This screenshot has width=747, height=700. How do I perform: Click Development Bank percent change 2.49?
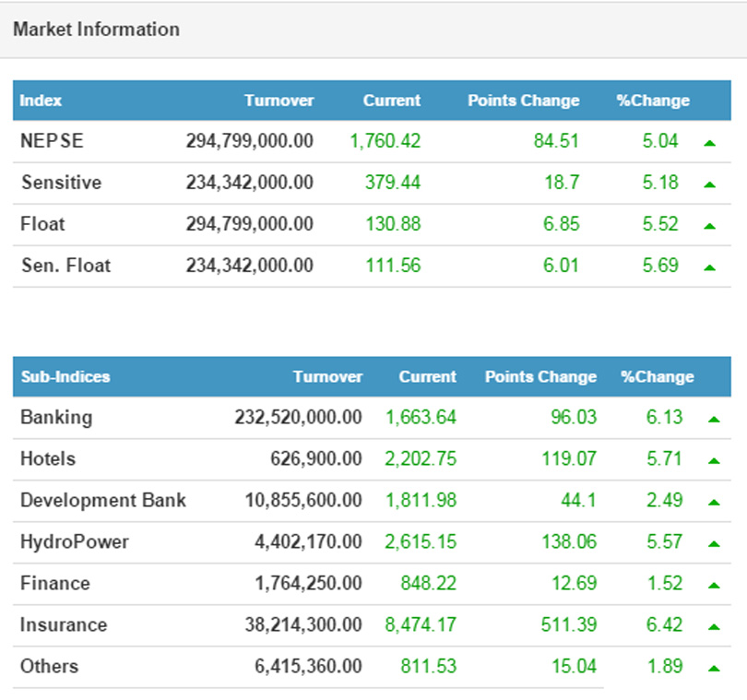(665, 501)
